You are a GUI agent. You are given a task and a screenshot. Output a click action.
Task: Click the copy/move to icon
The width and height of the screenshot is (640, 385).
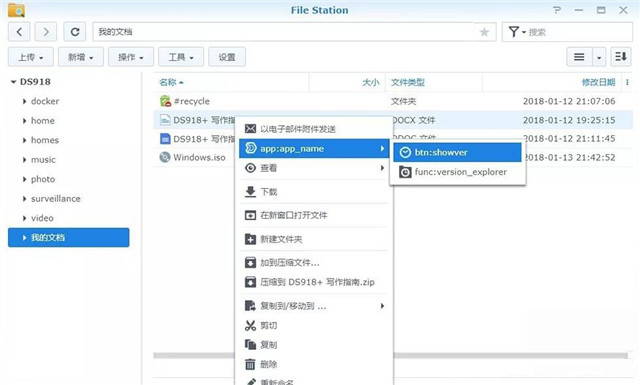point(250,306)
